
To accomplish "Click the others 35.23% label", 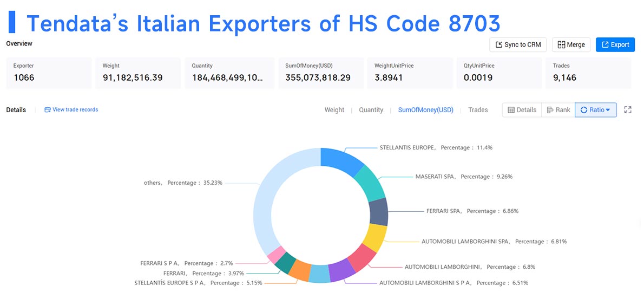I will point(183,183).
